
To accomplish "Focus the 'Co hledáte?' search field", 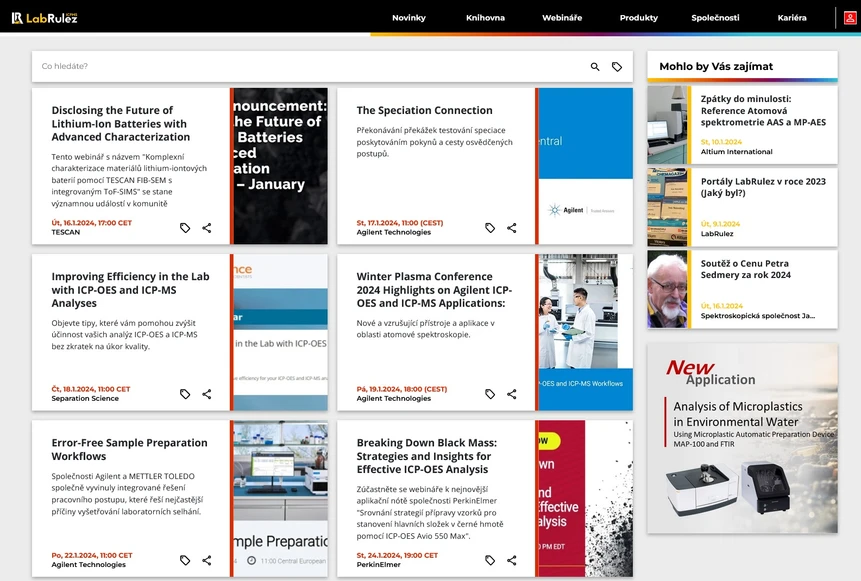I will click(310, 66).
